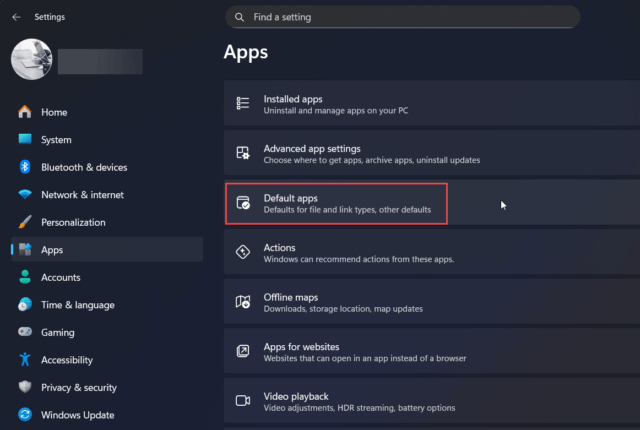The width and height of the screenshot is (640, 430).
Task: Open Network & internet settings
Action: click(x=107, y=195)
